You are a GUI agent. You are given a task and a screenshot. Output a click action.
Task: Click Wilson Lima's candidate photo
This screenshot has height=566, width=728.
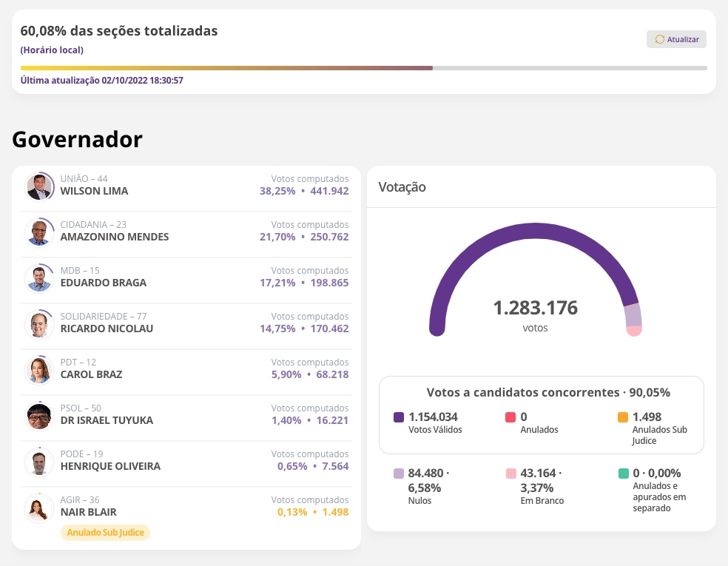39,186
